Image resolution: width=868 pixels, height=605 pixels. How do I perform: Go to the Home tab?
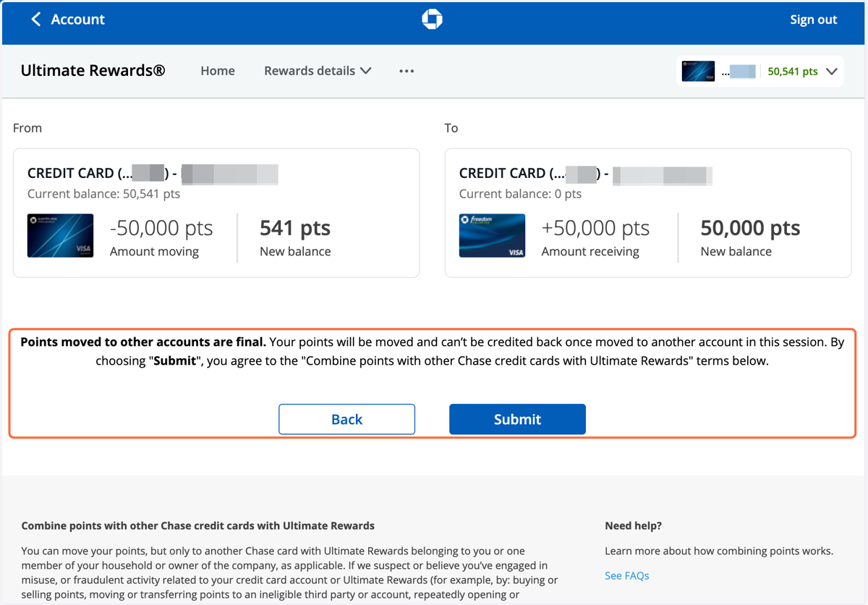pyautogui.click(x=218, y=71)
